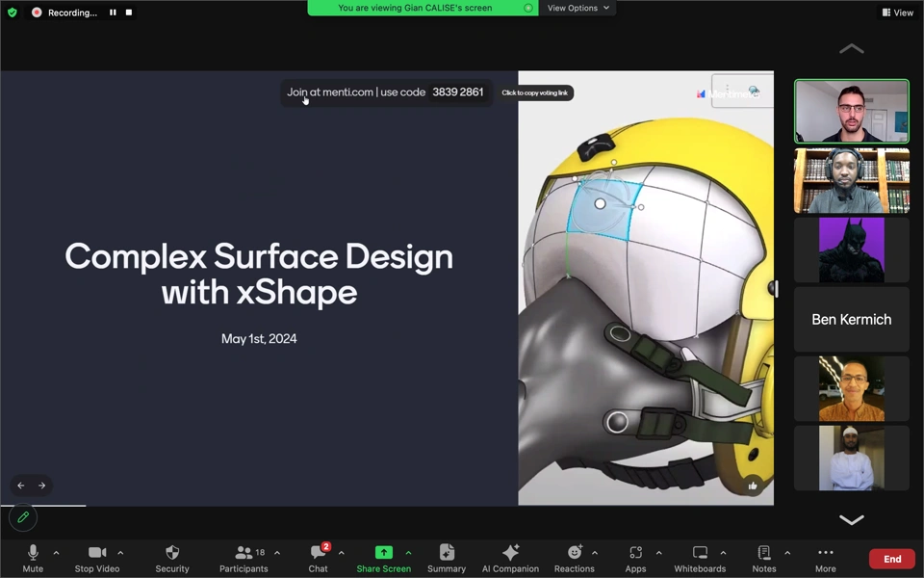The image size is (924, 578).
Task: Click the red End button
Action: tap(891, 559)
